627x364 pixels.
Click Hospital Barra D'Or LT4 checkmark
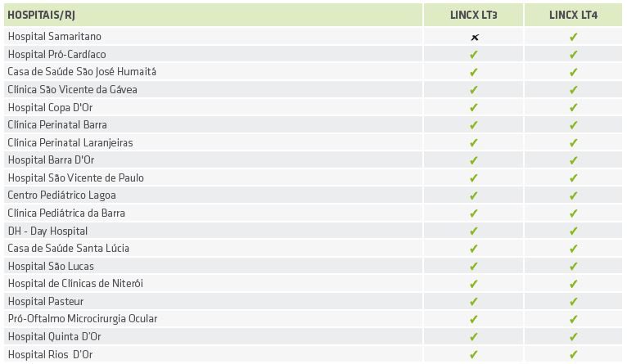(x=574, y=160)
